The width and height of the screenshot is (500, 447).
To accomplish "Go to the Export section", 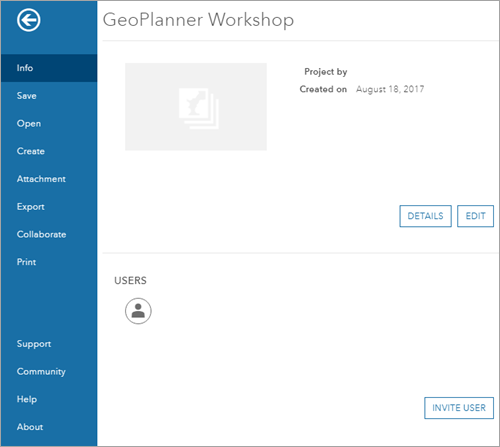I will coord(49,206).
